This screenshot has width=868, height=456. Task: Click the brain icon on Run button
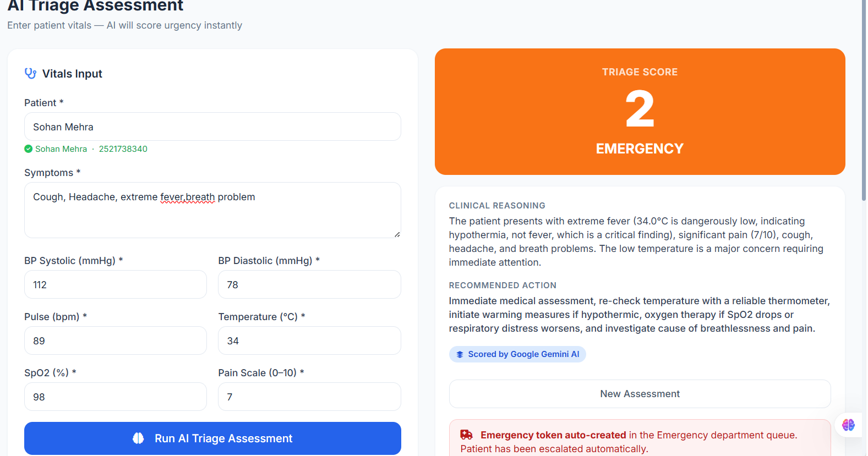tap(138, 438)
